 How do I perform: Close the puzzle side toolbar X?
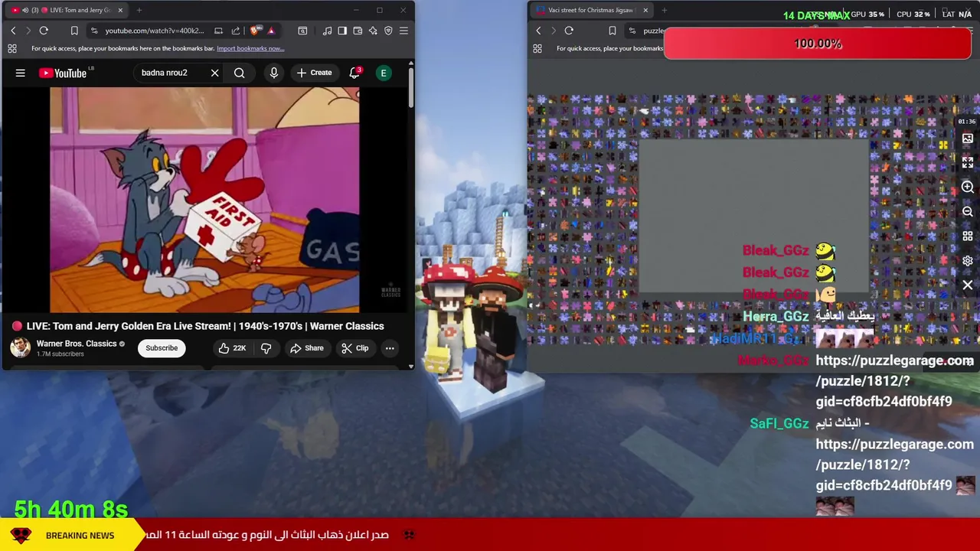(968, 285)
